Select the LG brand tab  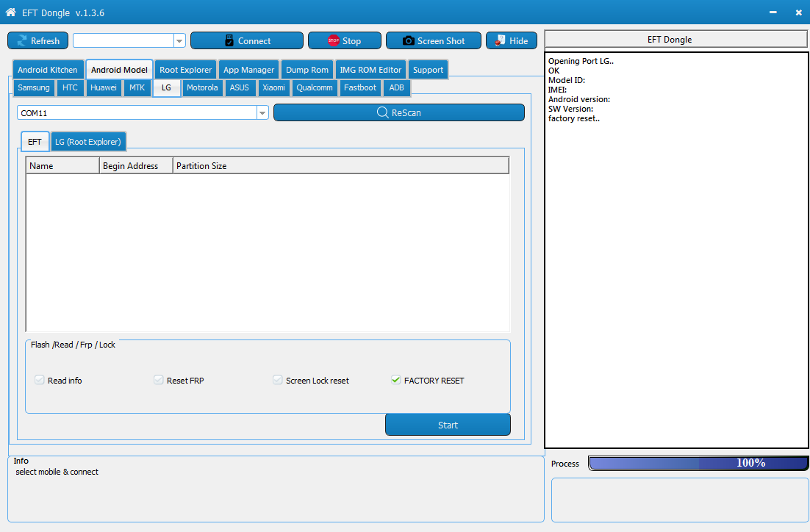(x=166, y=87)
